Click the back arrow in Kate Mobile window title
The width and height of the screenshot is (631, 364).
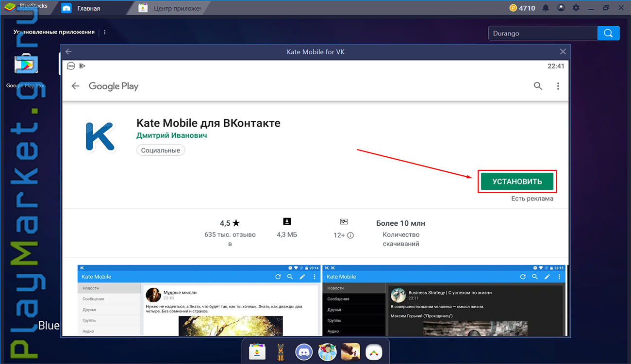pyautogui.click(x=68, y=51)
